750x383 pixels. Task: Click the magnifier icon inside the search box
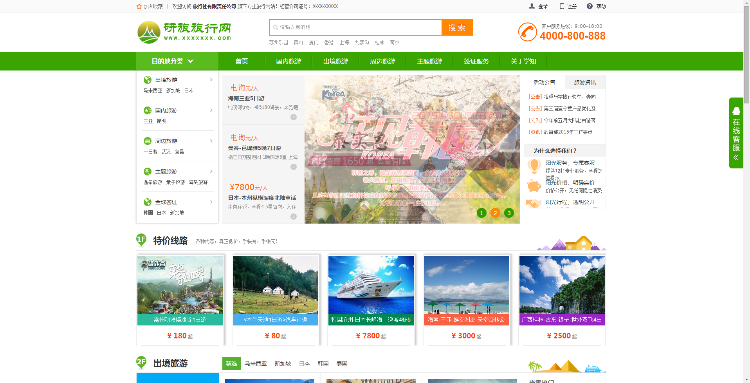(x=276, y=28)
